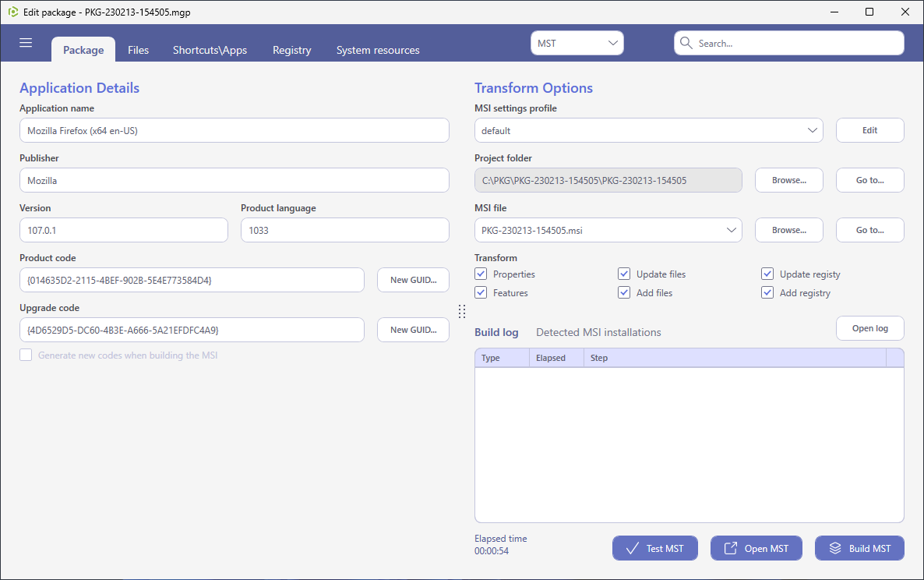
Task: Toggle the Update files checkbox
Action: 624,274
